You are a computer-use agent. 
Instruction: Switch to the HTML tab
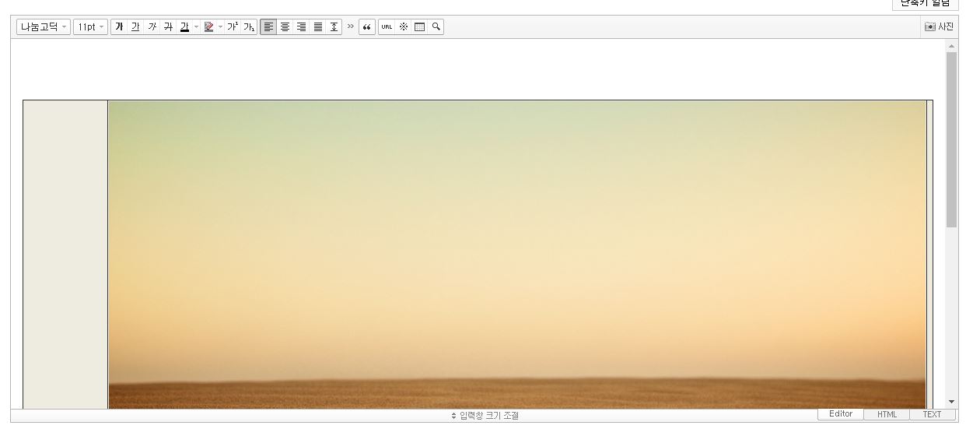coord(887,414)
